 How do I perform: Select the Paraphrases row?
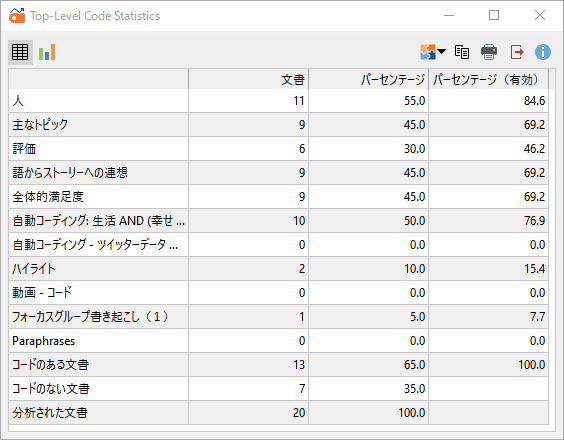tap(278, 341)
